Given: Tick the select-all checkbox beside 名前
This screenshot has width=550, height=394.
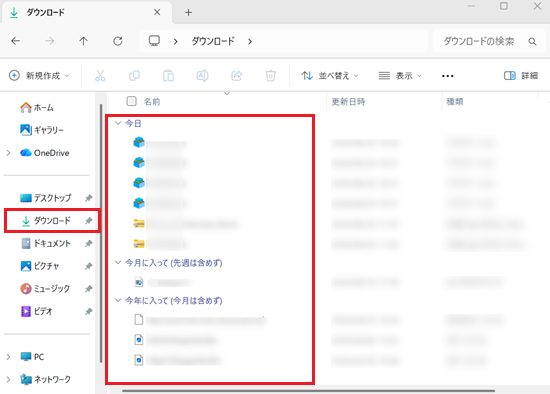Looking at the screenshot, I should pos(131,101).
